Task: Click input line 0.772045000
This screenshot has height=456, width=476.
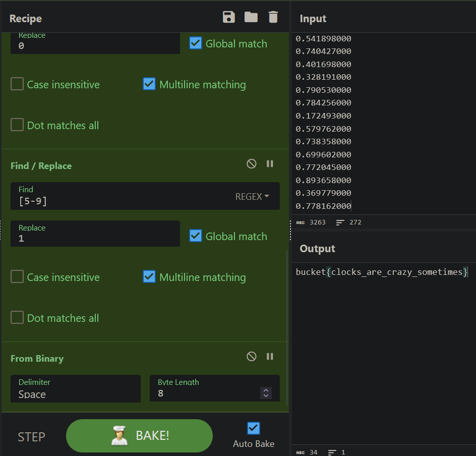Action: pyautogui.click(x=323, y=167)
